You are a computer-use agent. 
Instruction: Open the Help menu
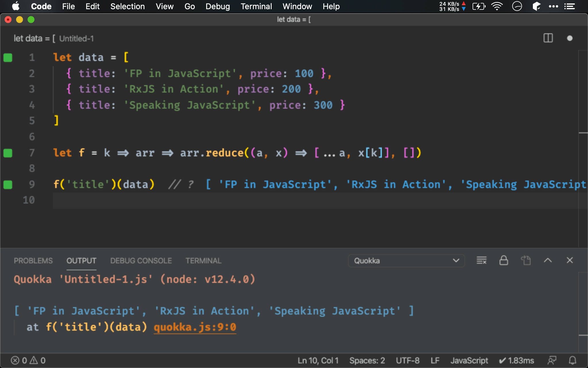(x=331, y=6)
